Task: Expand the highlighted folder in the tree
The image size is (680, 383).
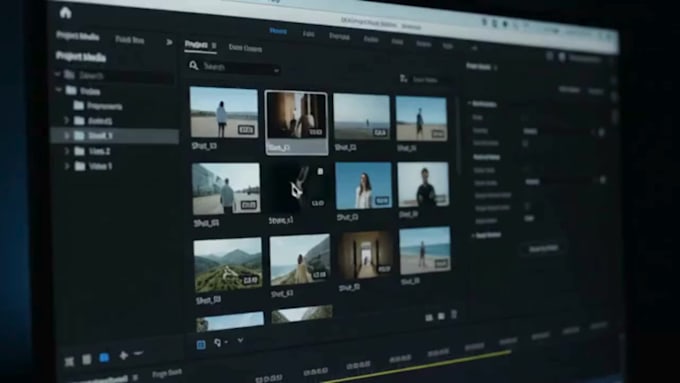Action: (67, 135)
